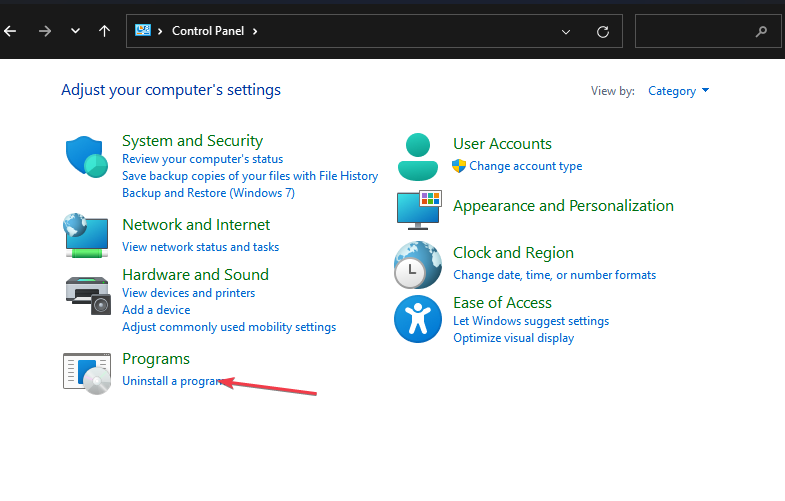Open the Programs category icon
Viewport: 785px width, 501px height.
86,372
